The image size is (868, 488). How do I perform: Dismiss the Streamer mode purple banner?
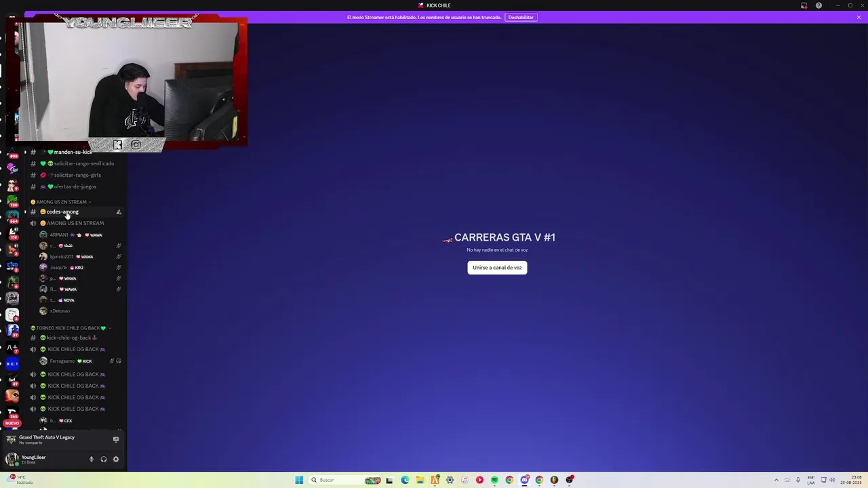[x=859, y=17]
